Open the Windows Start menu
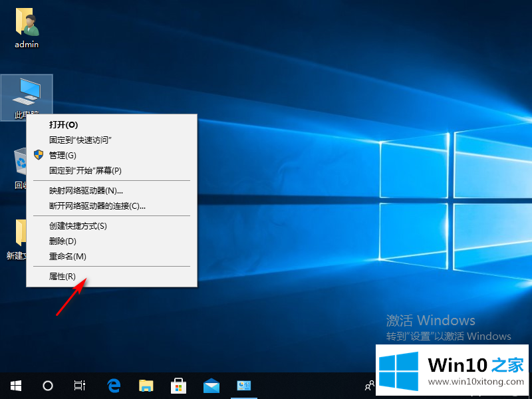532x399 pixels. click(16, 386)
